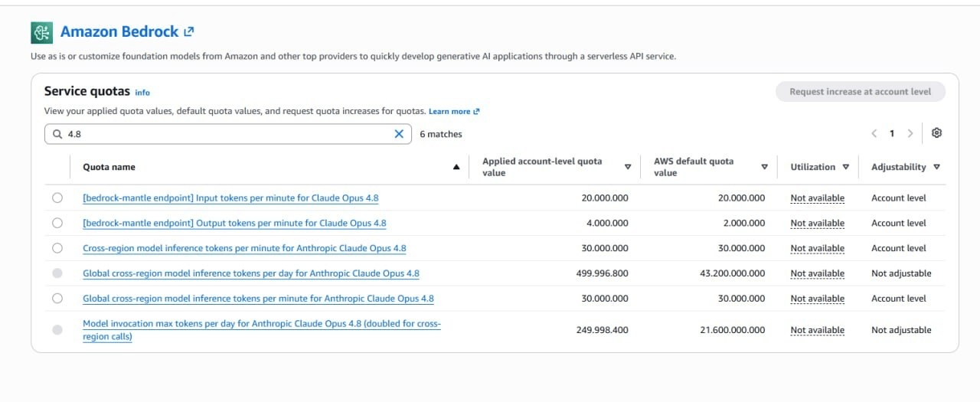
Task: Select radio for Cross-region model inference per minute
Action: [x=57, y=248]
